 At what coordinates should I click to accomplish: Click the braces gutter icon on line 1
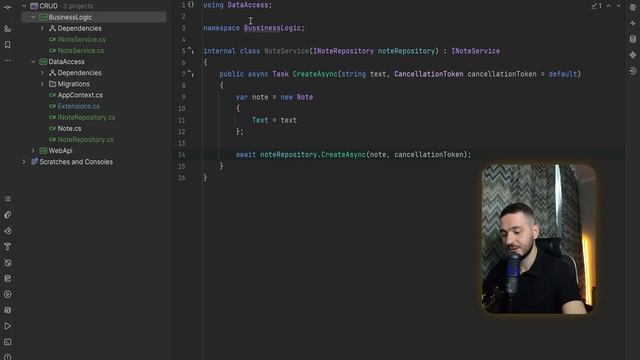pos(191,5)
